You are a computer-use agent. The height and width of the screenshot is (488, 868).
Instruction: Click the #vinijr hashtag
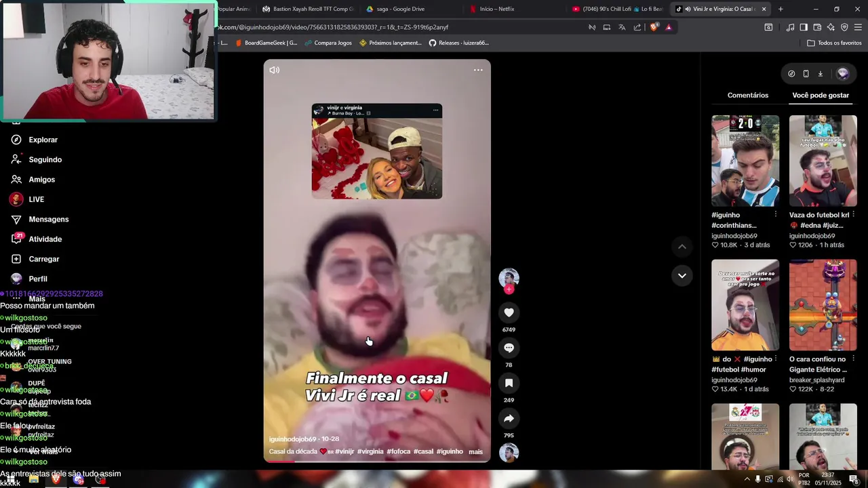point(344,451)
